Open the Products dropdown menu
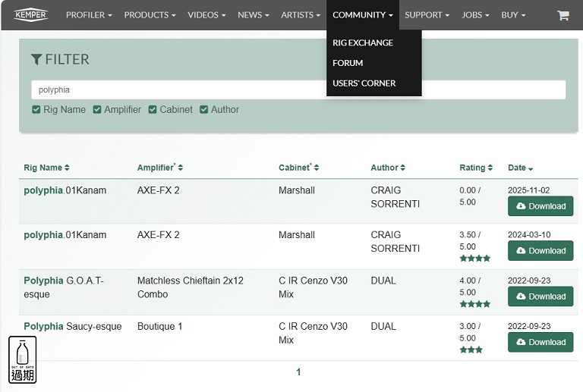583x392 pixels. coord(150,15)
